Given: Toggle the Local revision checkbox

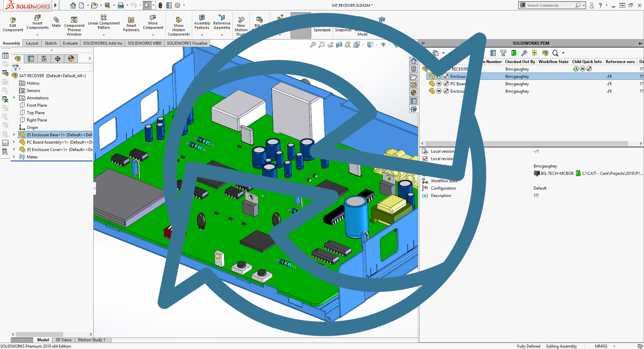Looking at the screenshot, I should pyautogui.click(x=425, y=158).
